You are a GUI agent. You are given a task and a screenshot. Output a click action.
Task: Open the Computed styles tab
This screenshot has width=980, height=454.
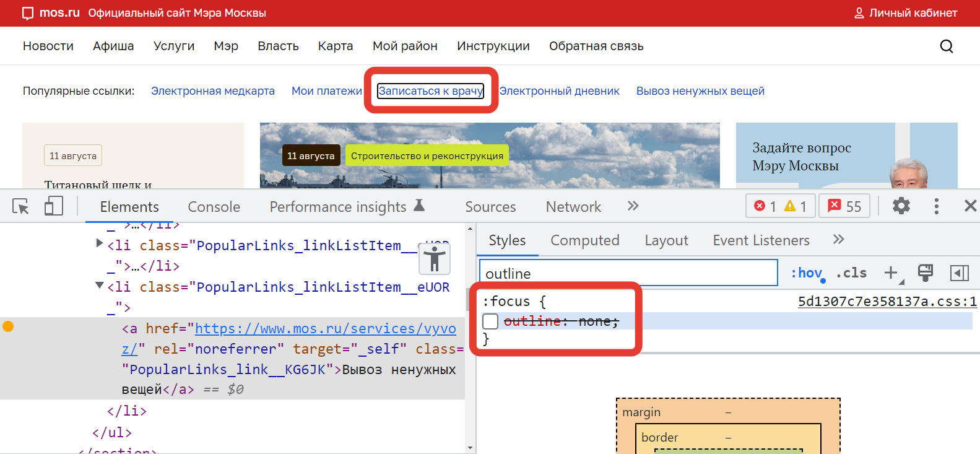point(584,240)
